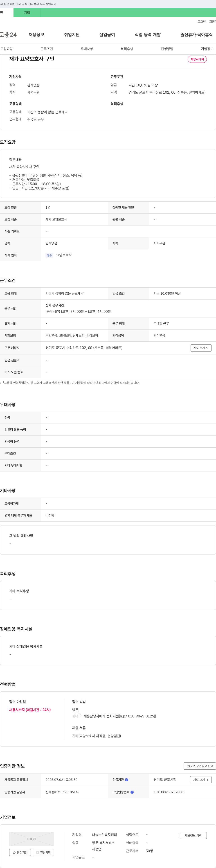The height and width of the screenshot is (868, 216).
Task: Click the 거짓구인광고 신고 button
Action: click(200, 766)
